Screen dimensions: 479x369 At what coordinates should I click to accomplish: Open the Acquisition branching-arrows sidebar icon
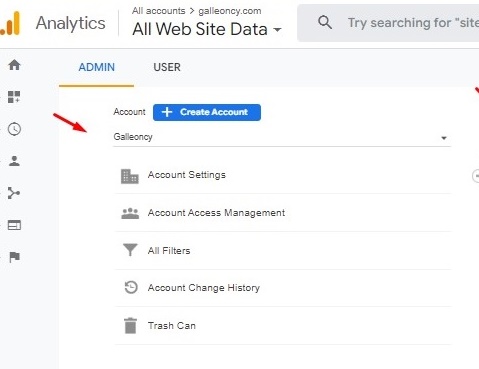pos(14,193)
